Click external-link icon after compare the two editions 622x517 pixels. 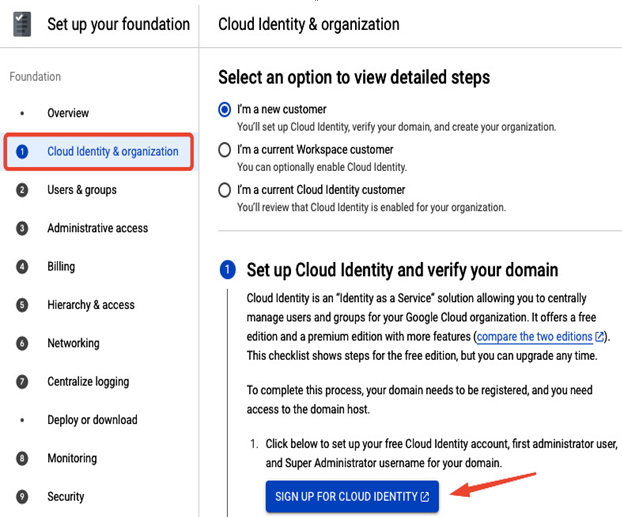click(x=599, y=336)
